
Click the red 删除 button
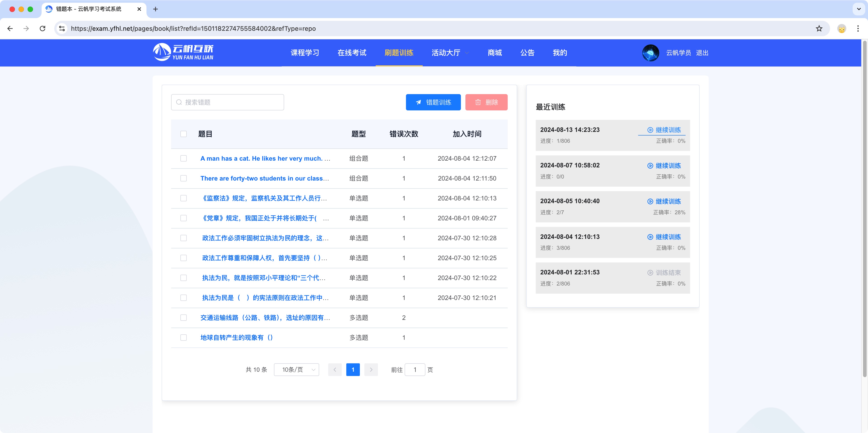click(x=486, y=102)
